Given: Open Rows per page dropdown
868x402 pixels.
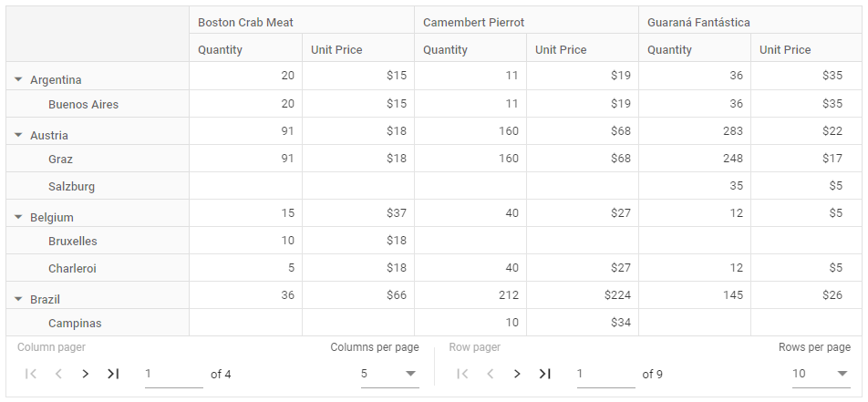Looking at the screenshot, I should click(821, 374).
